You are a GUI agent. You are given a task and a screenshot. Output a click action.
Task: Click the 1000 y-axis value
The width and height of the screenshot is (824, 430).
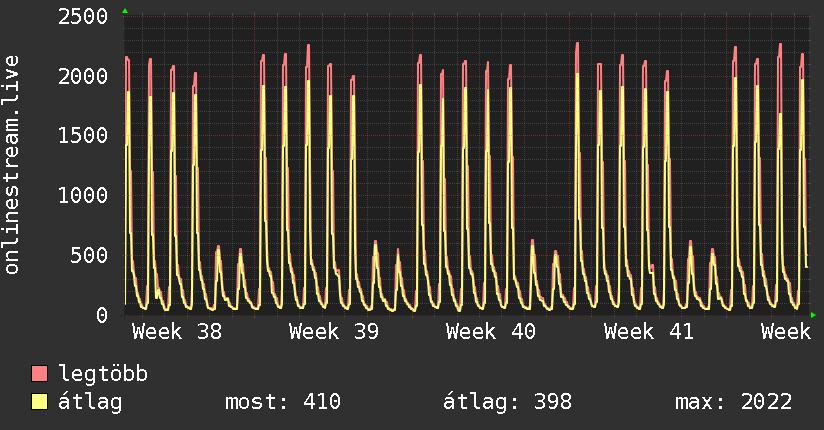click(x=83, y=196)
